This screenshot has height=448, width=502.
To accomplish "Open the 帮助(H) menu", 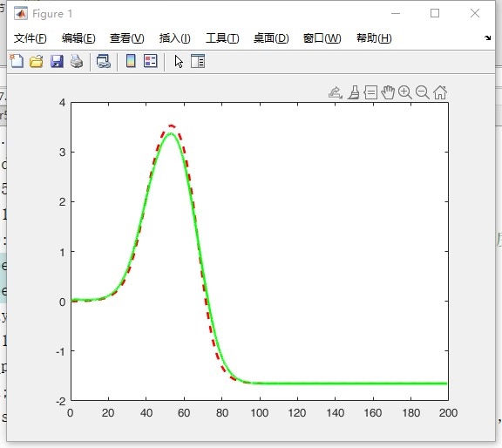I will tap(374, 38).
